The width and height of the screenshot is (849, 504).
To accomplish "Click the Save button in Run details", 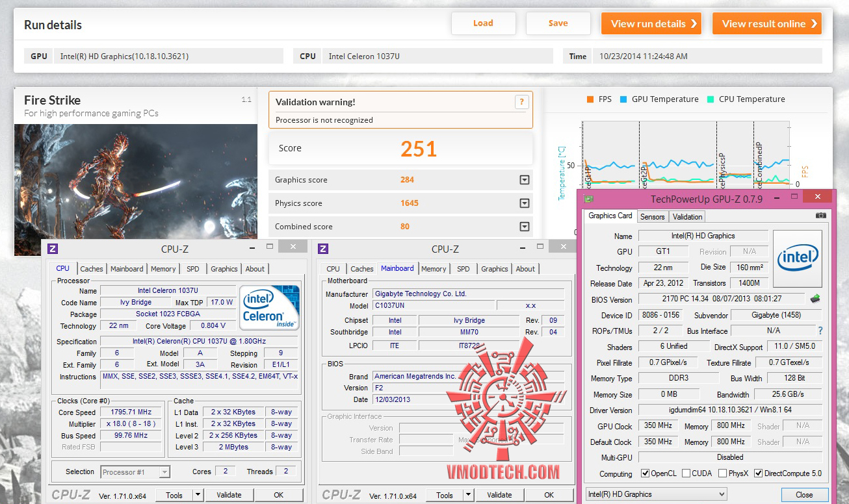I will (x=558, y=23).
